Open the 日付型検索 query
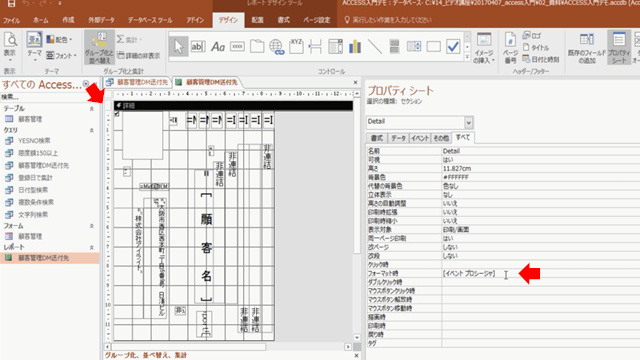This screenshot has width=640, height=360. pyautogui.click(x=33, y=190)
